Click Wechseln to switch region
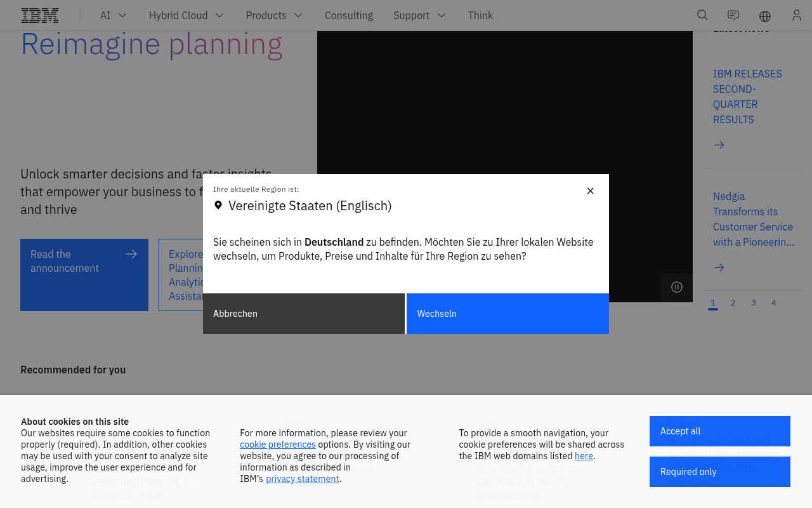The height and width of the screenshot is (508, 812). pos(507,314)
